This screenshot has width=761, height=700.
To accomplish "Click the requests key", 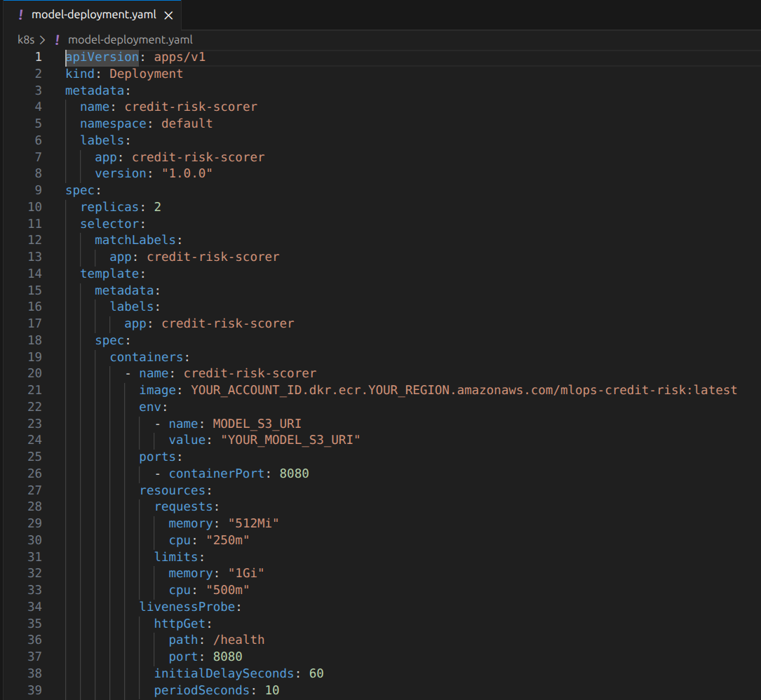I will click(184, 507).
